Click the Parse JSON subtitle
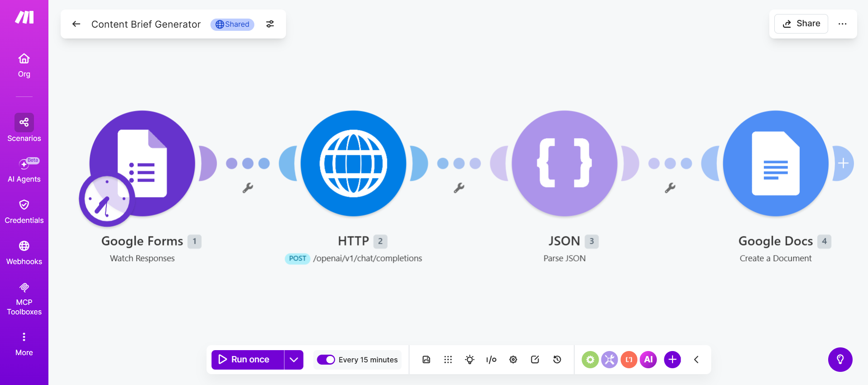The image size is (868, 385). pos(564,258)
